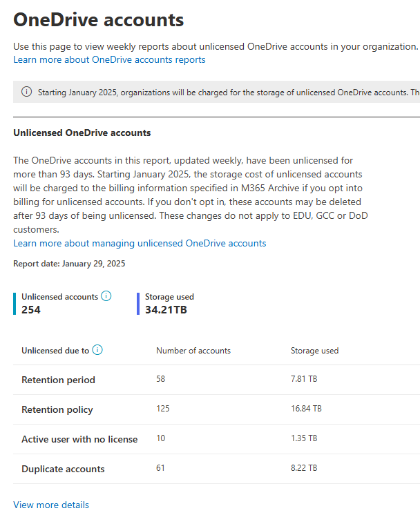The width and height of the screenshot is (420, 524).
Task: Click the Unlicensed due to column header
Action: click(55, 351)
